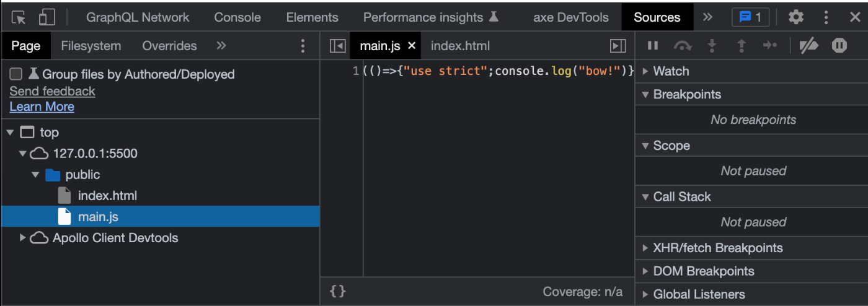Toggle pause on exceptions

tap(839, 45)
